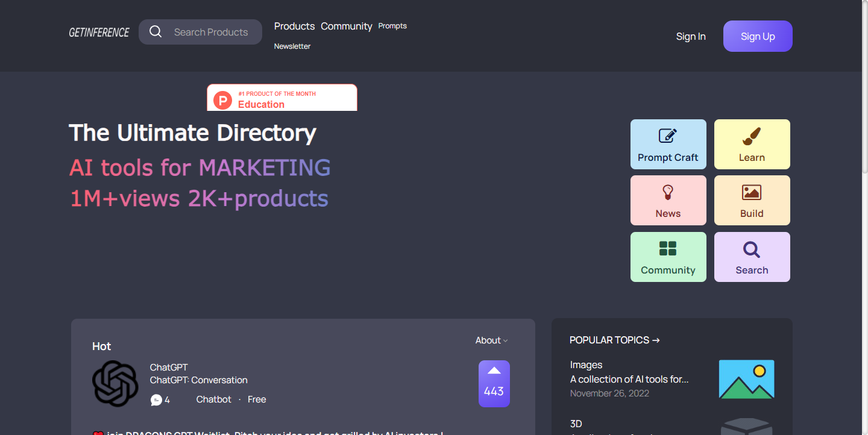Open the Images topic title
868x435 pixels.
click(587, 365)
